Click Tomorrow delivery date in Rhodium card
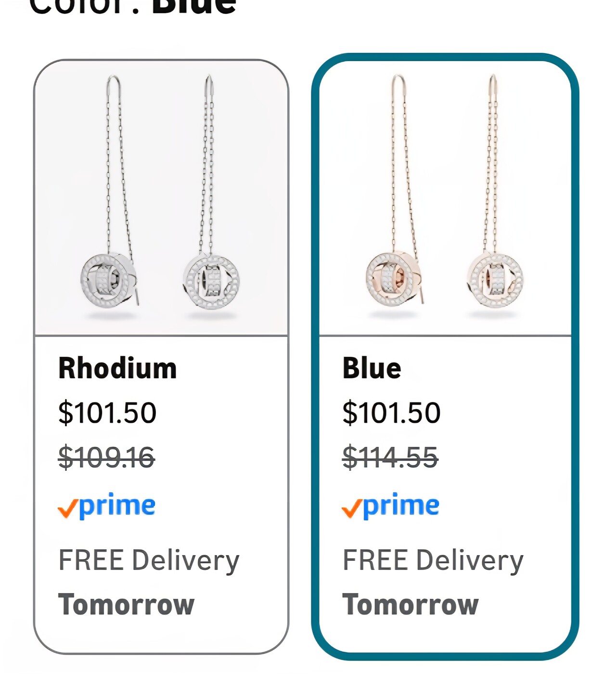The width and height of the screenshot is (616, 674). [126, 605]
